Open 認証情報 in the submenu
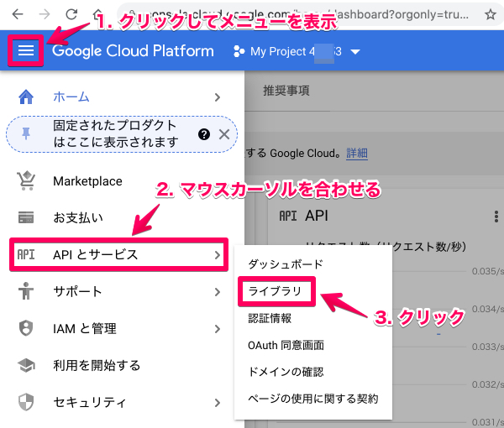Image resolution: width=504 pixels, height=428 pixels. click(270, 318)
